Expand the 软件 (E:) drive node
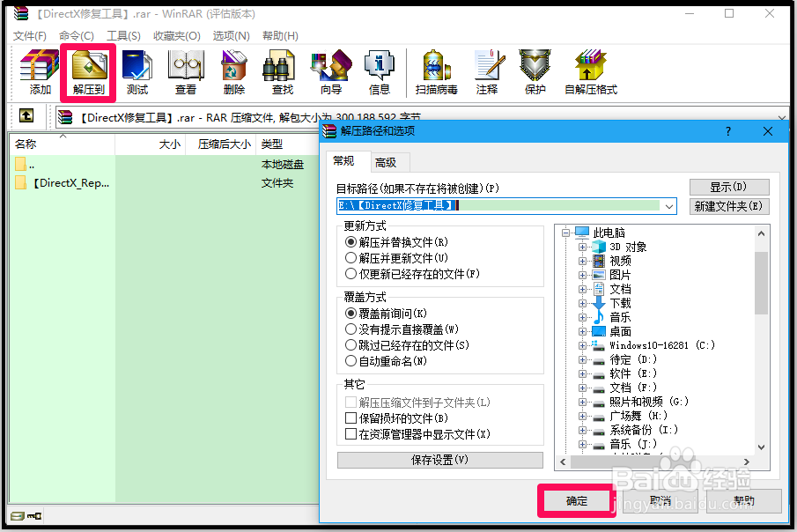Screen dimensions: 797x532 (582, 373)
